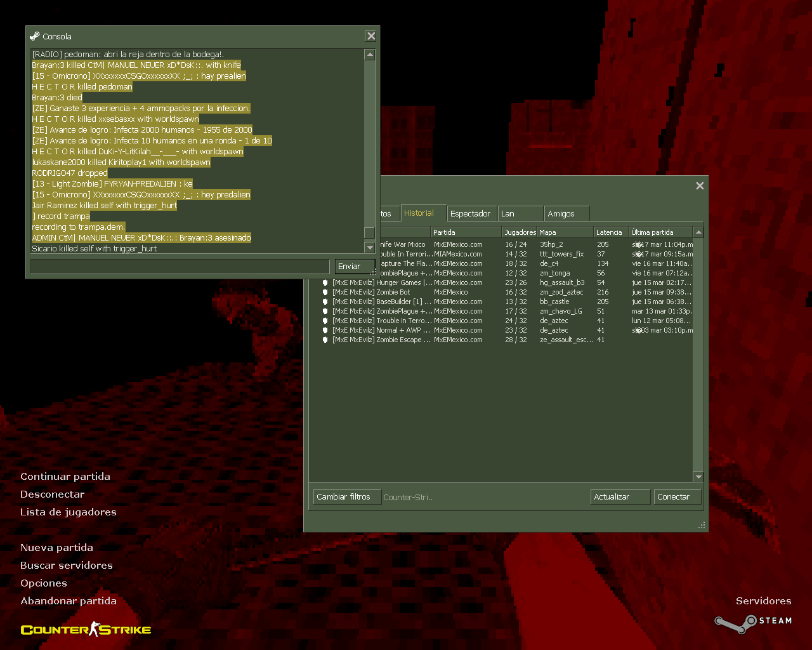This screenshot has height=650, width=812.
Task: Switch to the Espectador tab
Action: pyautogui.click(x=470, y=213)
